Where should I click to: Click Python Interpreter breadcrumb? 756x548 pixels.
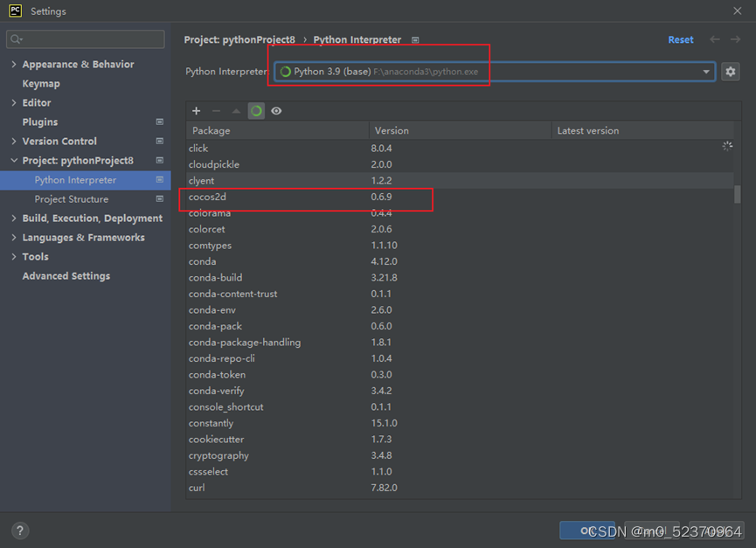[x=357, y=39]
